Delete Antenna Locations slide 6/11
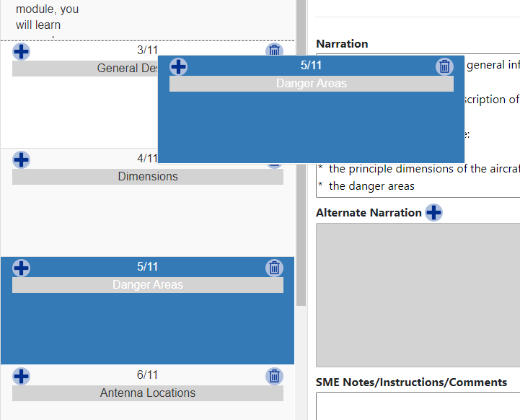 (x=274, y=376)
